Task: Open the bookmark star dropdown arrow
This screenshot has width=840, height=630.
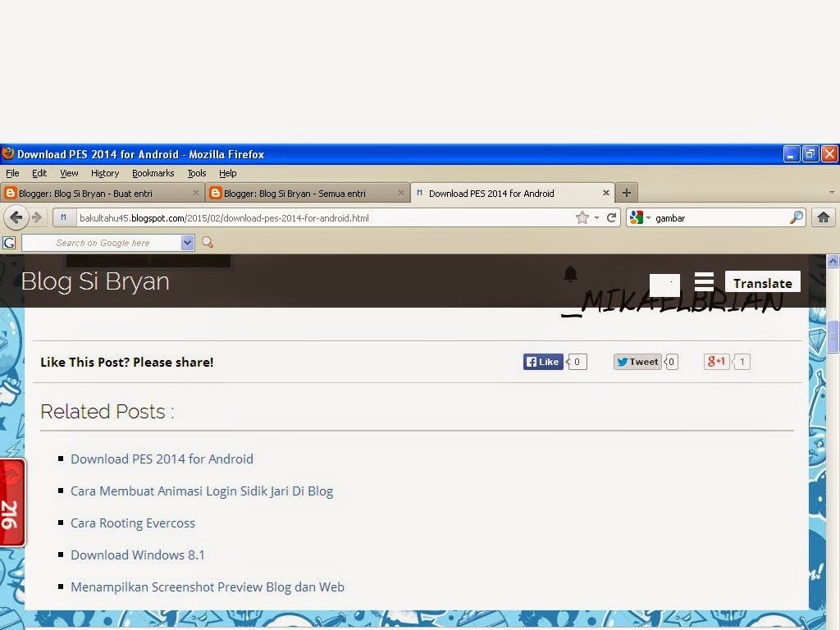Action: (x=596, y=218)
